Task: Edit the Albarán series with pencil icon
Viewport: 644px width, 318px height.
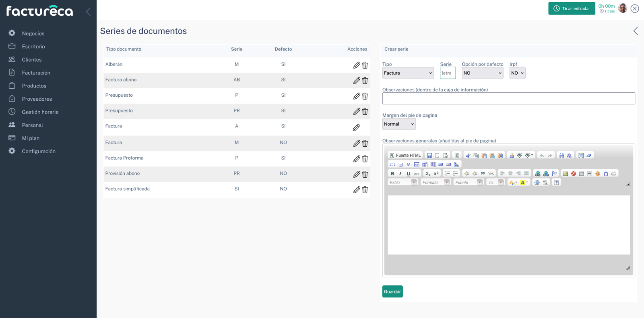Action: (357, 65)
